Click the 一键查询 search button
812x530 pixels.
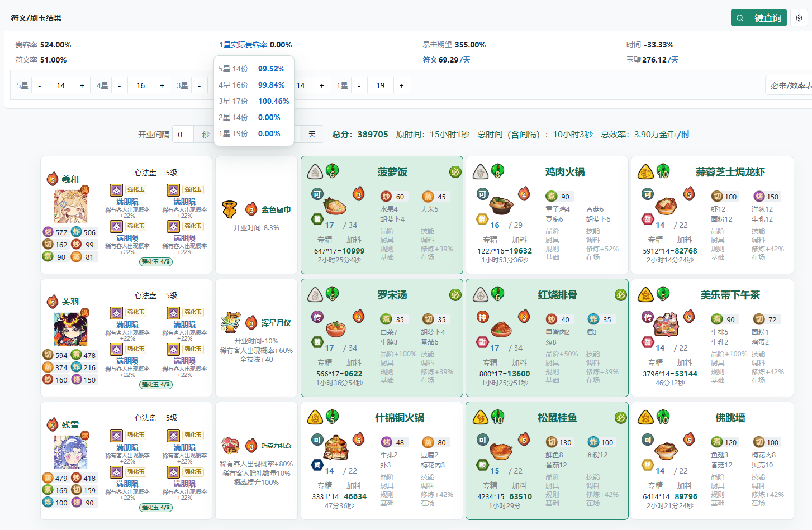758,18
